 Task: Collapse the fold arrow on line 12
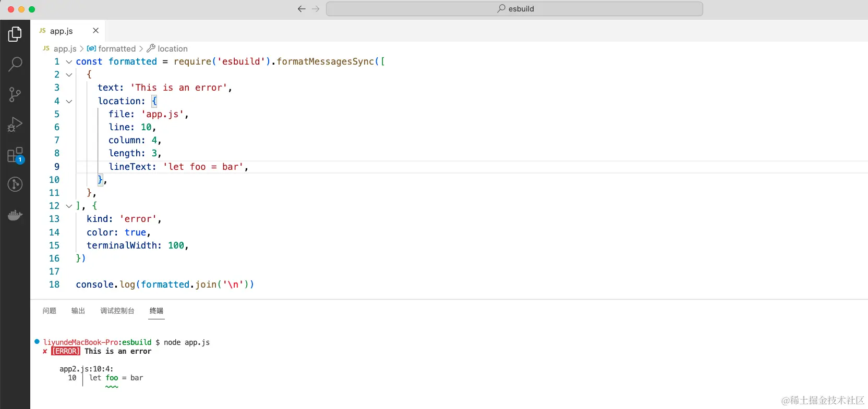[69, 206]
